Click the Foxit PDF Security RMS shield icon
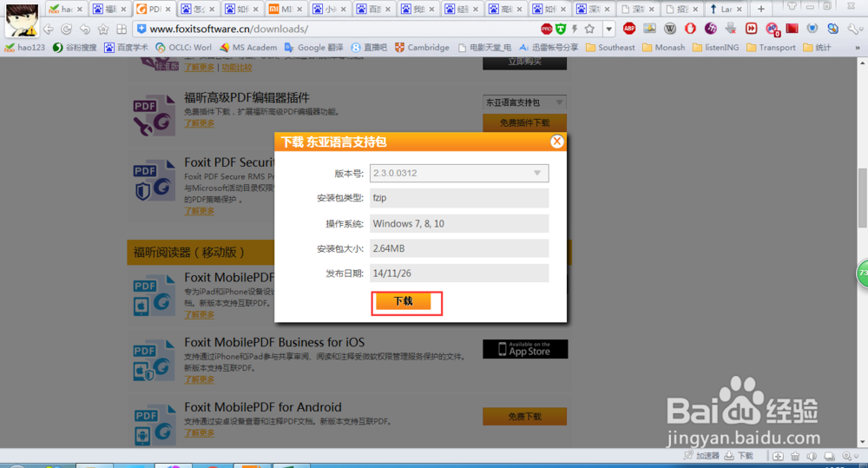The image size is (868, 468). (x=154, y=181)
